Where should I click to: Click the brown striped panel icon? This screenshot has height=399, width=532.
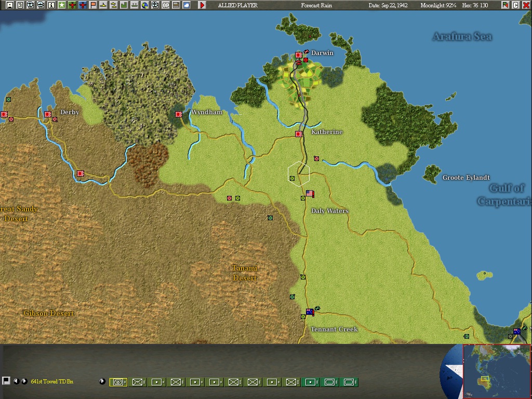click(176, 5)
